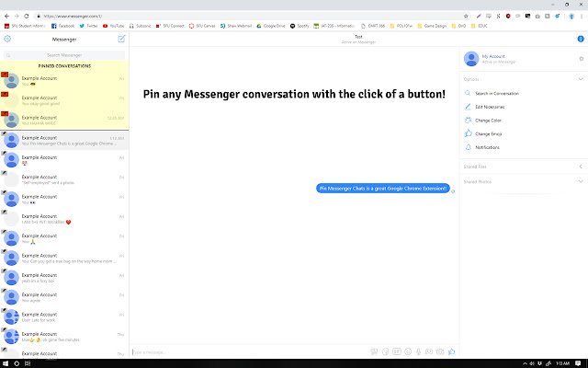This screenshot has height=368, width=588.
Task: Pin the chat about 'Pin Messenger Chats is a great'
Action: [4, 133]
